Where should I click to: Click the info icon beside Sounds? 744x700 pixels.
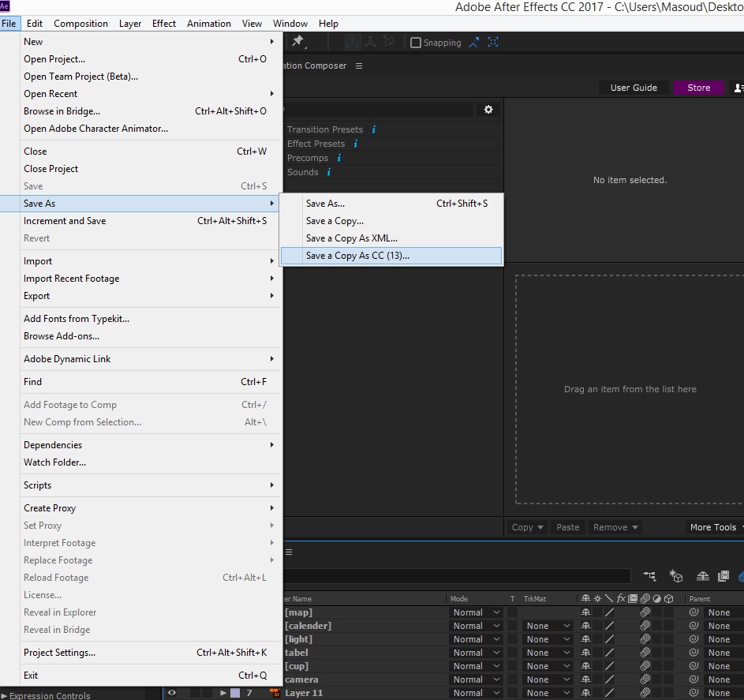pos(329,172)
